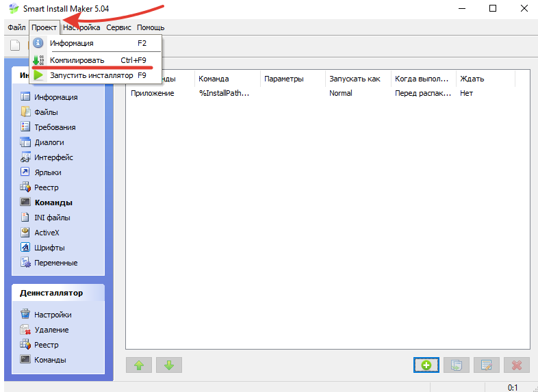Click the installer Команды console icon
Viewport: 538px width, 392px height.
point(25,202)
